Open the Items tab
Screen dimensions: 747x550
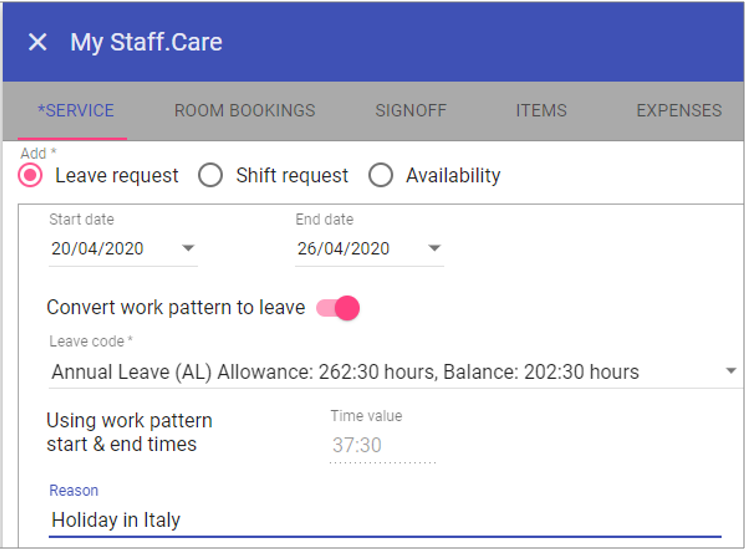(x=541, y=111)
